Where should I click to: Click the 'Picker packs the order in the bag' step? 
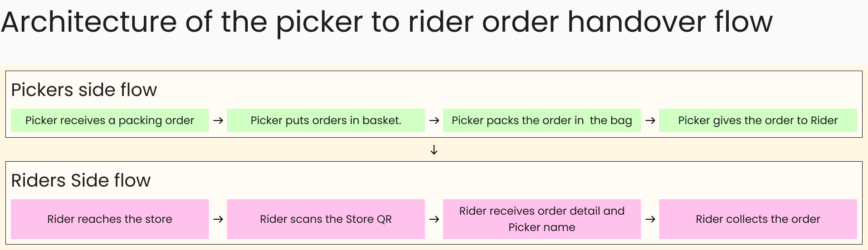point(542,120)
